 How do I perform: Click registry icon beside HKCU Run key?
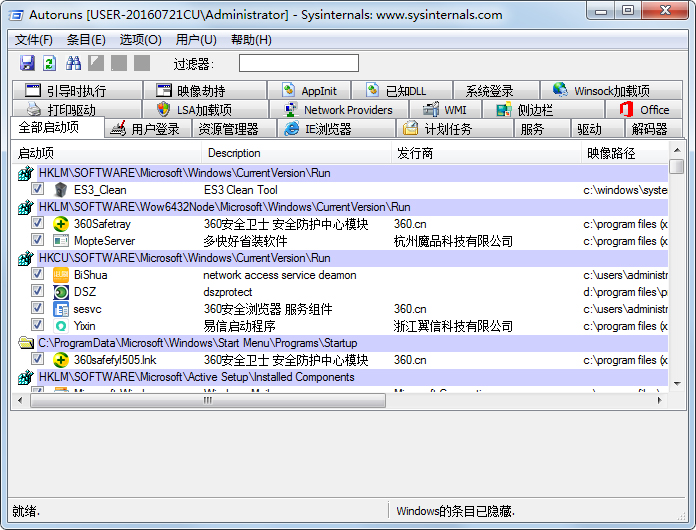point(26,258)
